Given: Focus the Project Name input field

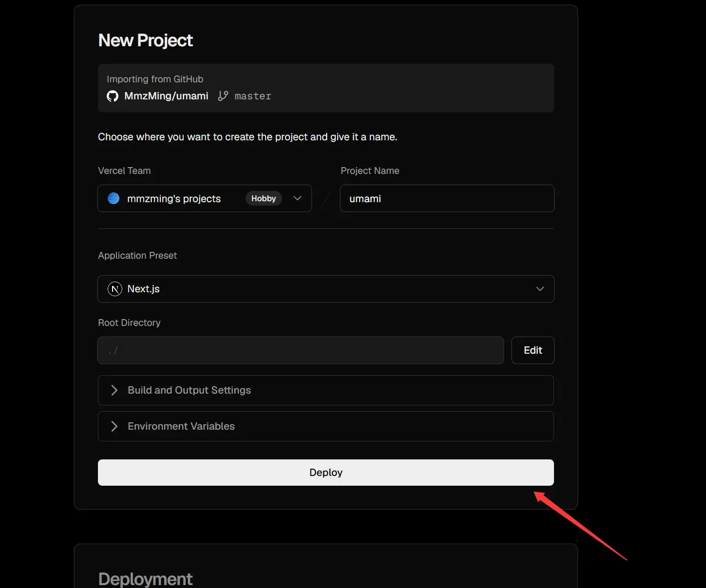Looking at the screenshot, I should pyautogui.click(x=447, y=198).
